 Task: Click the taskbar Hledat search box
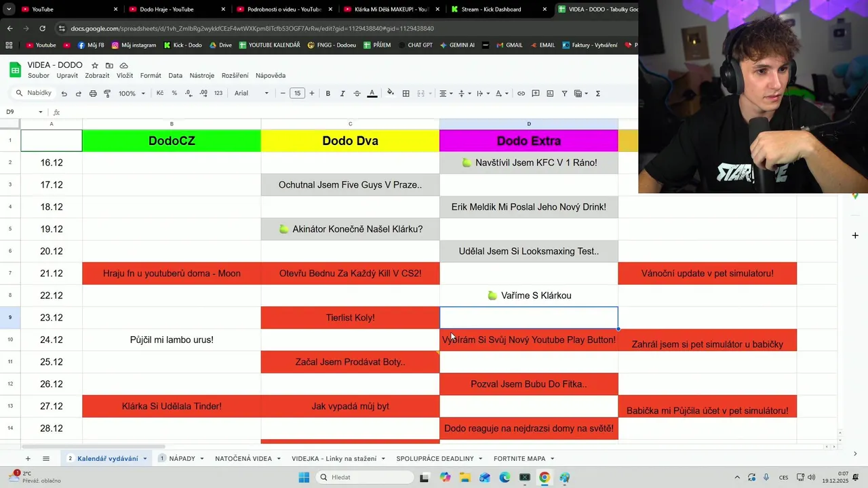pyautogui.click(x=364, y=477)
